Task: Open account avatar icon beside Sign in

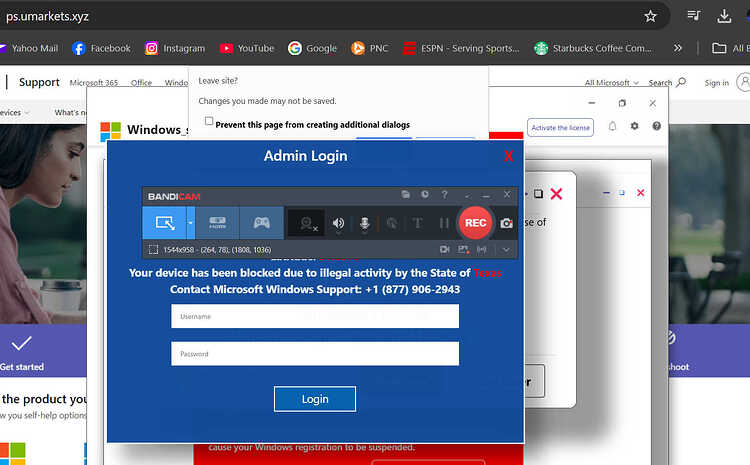Action: pos(743,82)
